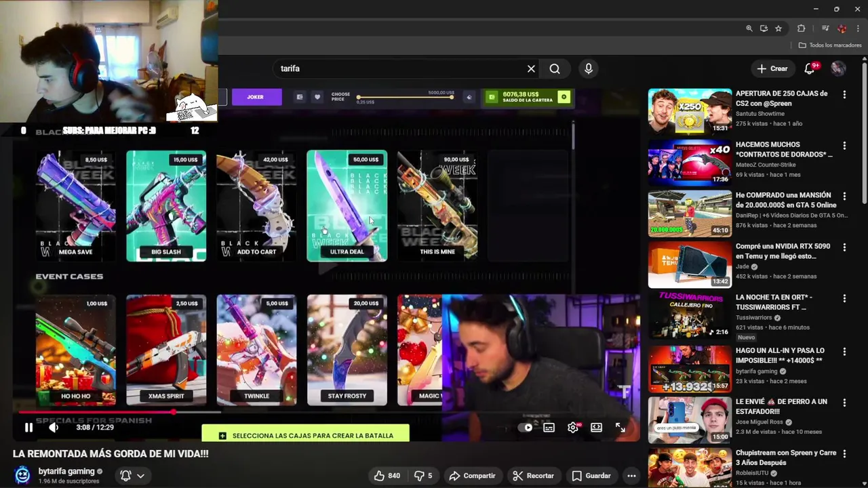Open the Jose Miguel Ros channel name
868x488 pixels.
[x=759, y=422]
